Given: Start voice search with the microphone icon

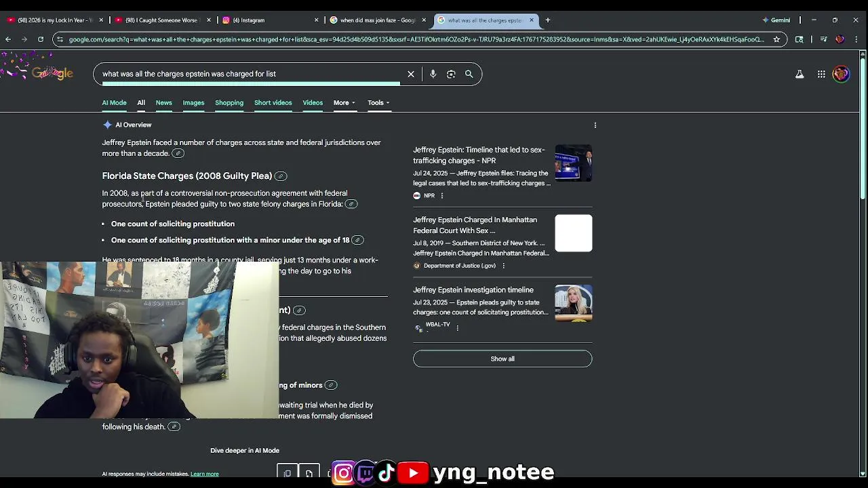Looking at the screenshot, I should [433, 74].
